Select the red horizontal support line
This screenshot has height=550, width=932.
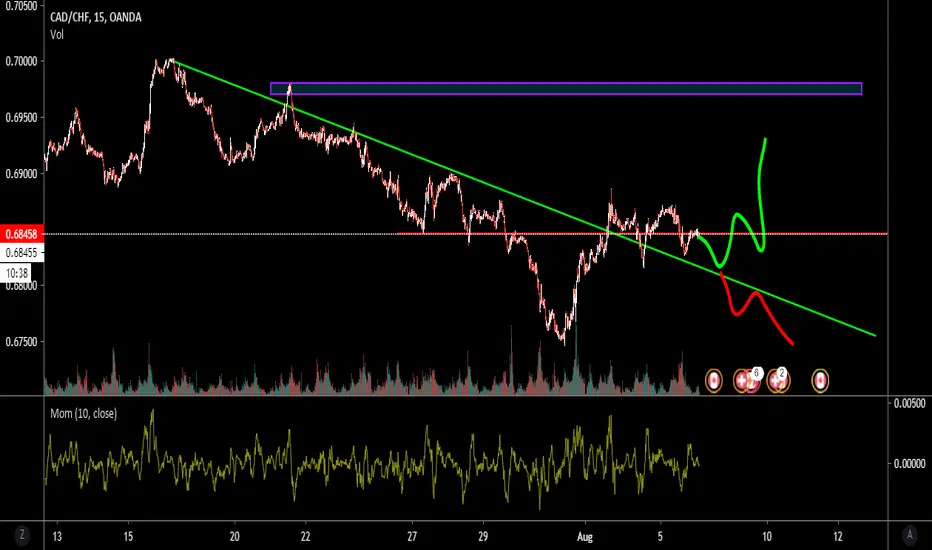[x=642, y=234]
